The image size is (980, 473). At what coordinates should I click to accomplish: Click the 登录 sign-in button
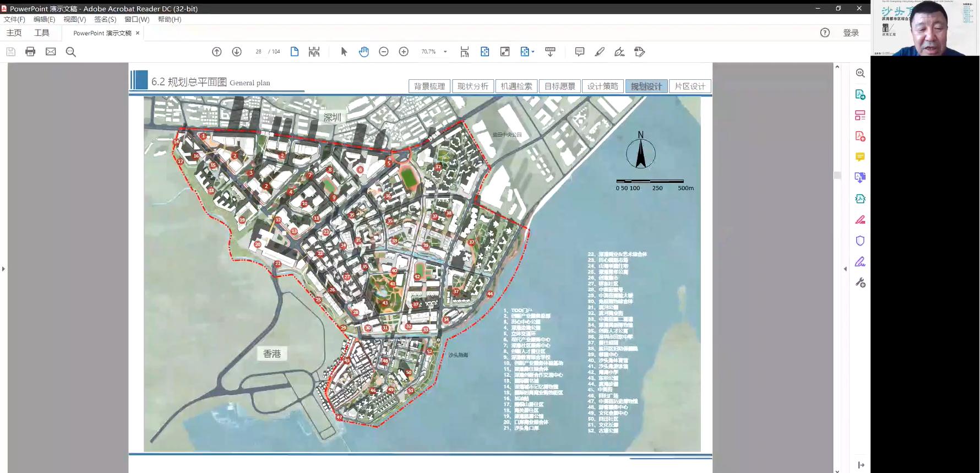click(851, 33)
